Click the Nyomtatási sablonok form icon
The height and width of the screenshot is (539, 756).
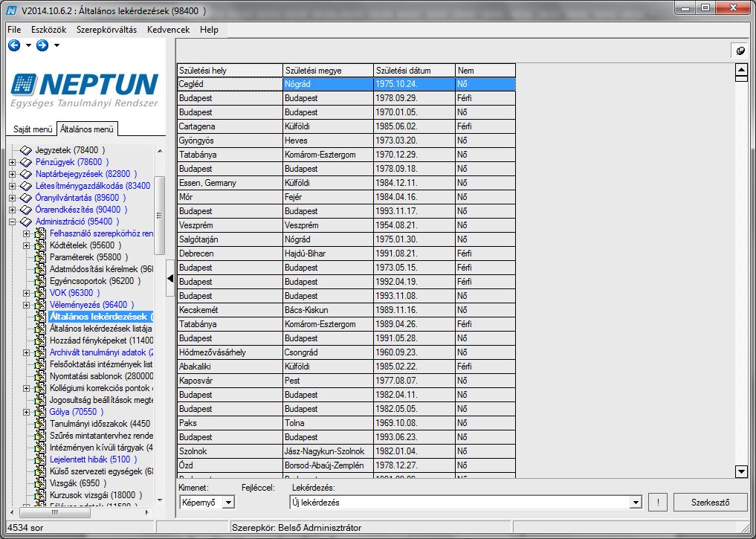coord(40,376)
